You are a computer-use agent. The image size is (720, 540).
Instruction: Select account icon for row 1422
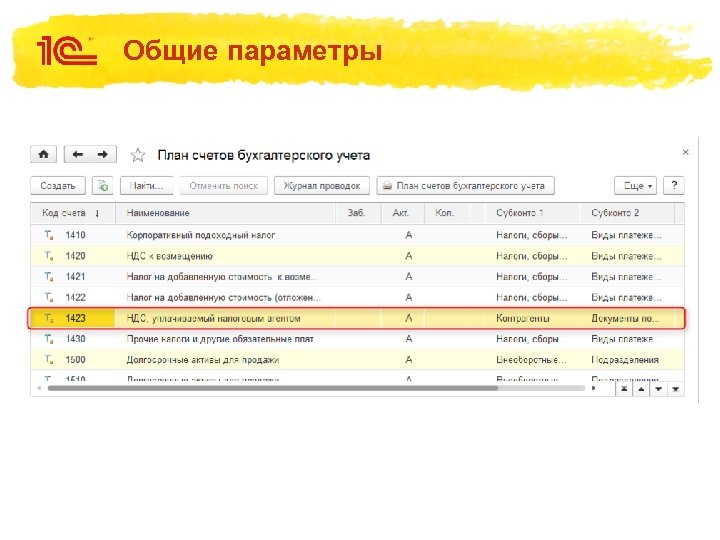tap(49, 297)
